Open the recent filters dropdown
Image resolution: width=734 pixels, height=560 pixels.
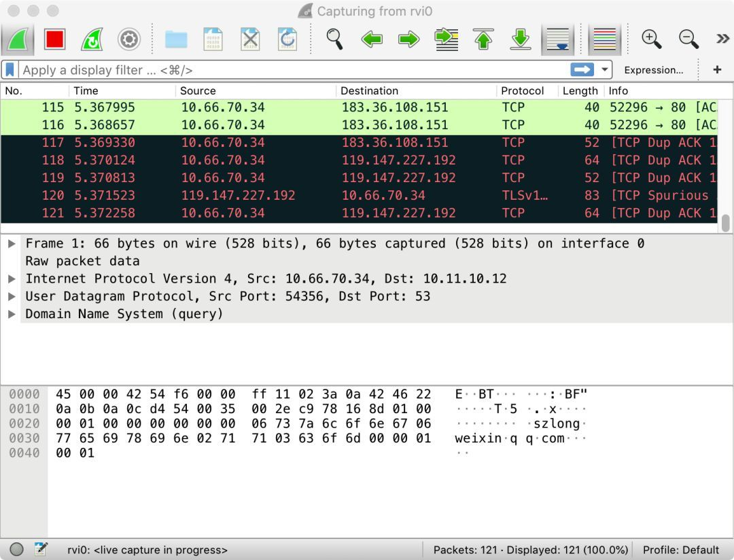[x=605, y=70]
